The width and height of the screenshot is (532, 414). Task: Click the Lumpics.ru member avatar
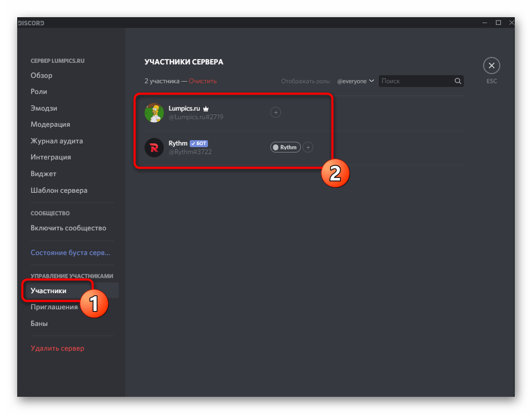(x=154, y=112)
